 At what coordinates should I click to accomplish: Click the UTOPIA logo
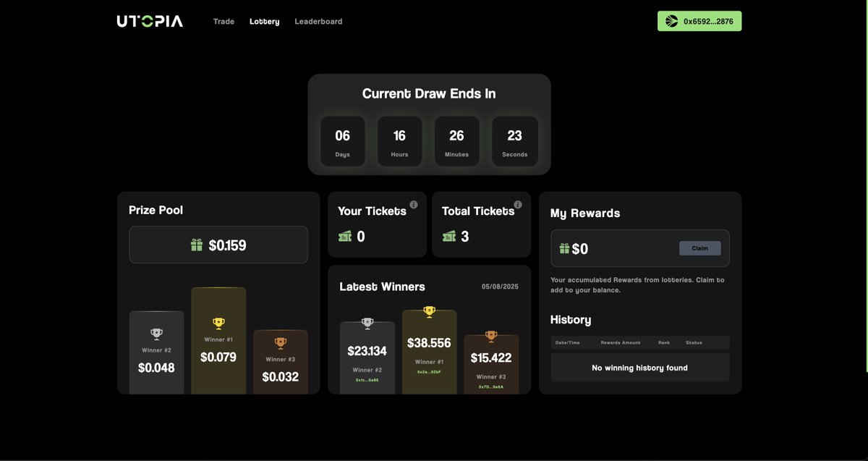tap(150, 22)
